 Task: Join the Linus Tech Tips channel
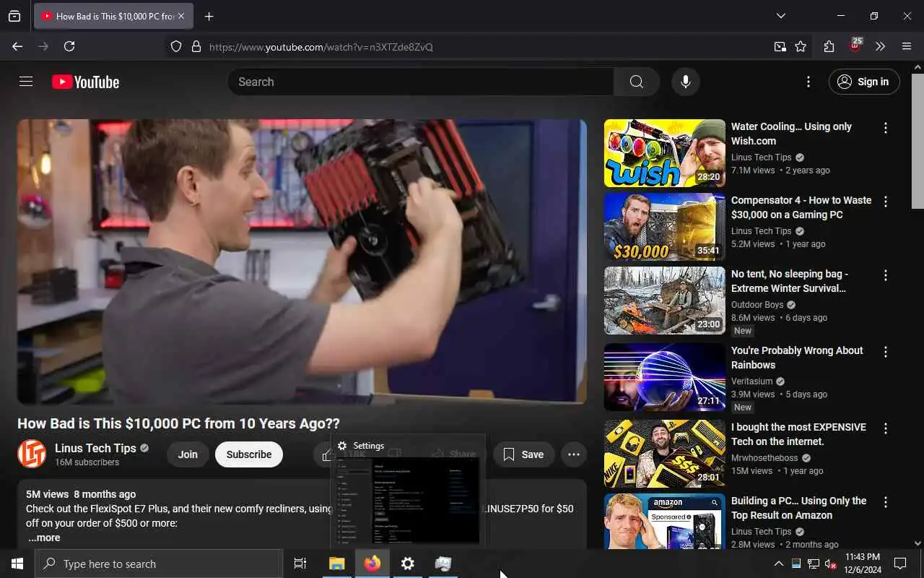pos(188,454)
